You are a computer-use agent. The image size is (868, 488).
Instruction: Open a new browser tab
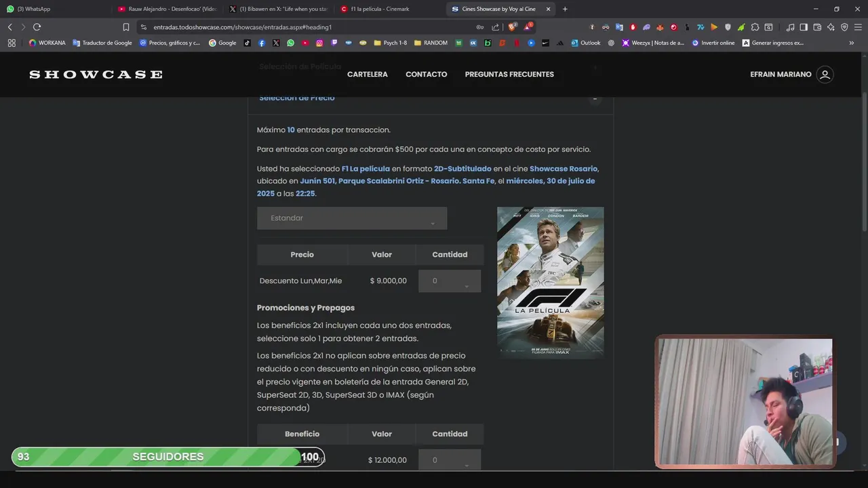click(565, 9)
